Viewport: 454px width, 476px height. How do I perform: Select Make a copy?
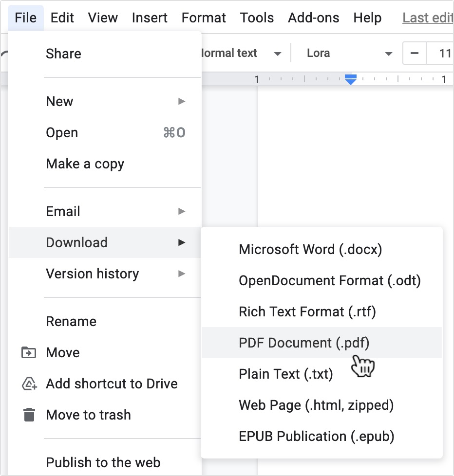105,164
